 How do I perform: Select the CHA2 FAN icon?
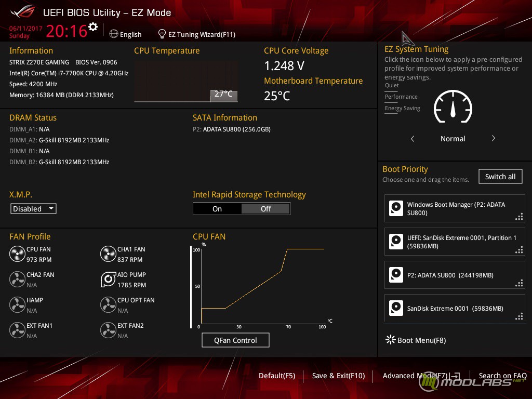point(17,280)
